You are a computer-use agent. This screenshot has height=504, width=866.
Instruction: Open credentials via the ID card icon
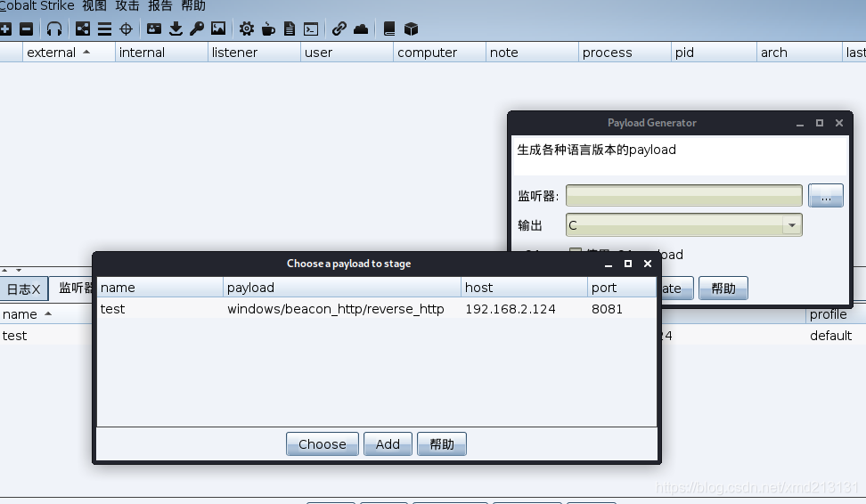(x=154, y=28)
